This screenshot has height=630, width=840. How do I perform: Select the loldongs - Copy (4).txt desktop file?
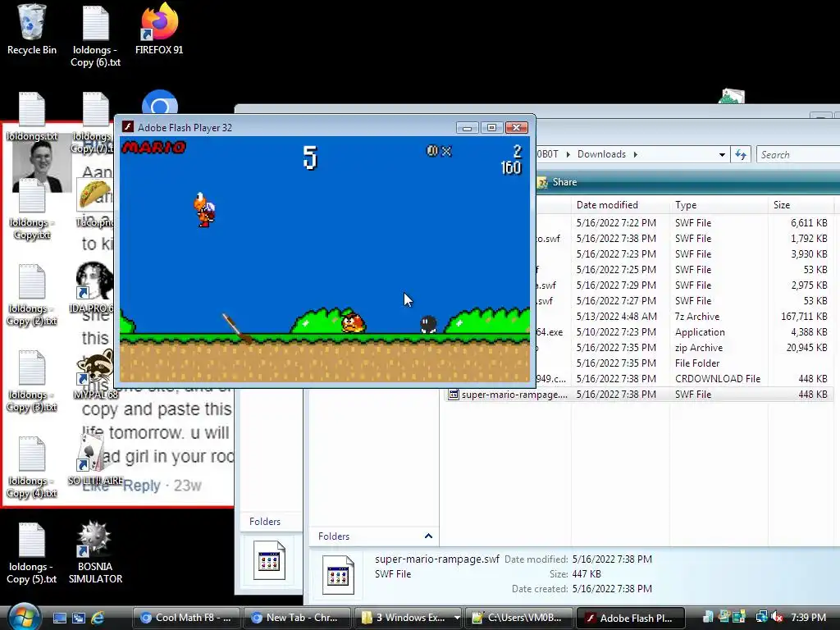(32, 467)
